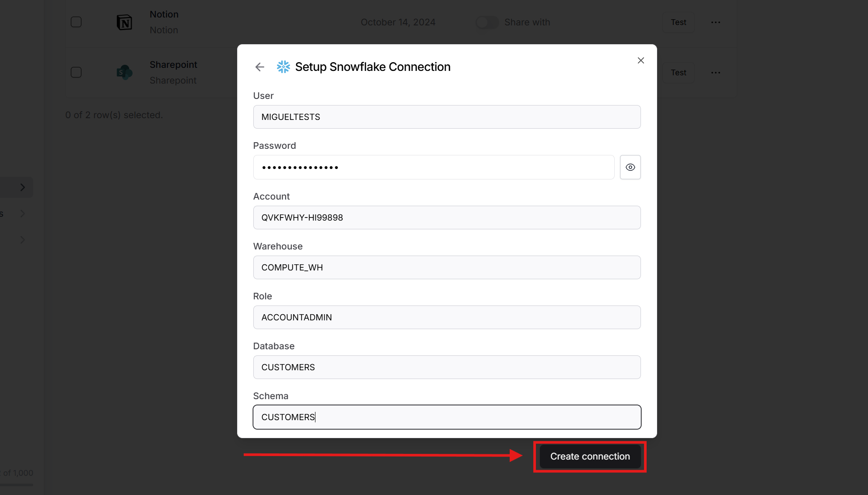Click the Snowflake connection icon

click(283, 67)
